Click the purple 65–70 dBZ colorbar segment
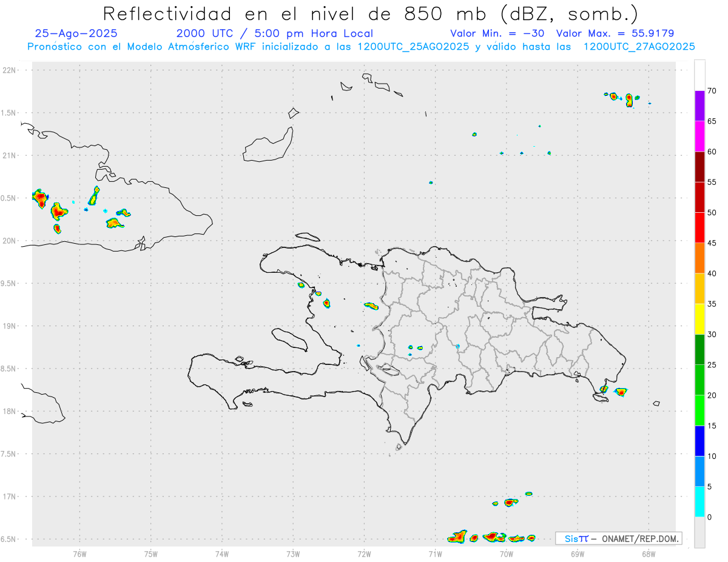This screenshot has height=562, width=728. click(x=700, y=106)
